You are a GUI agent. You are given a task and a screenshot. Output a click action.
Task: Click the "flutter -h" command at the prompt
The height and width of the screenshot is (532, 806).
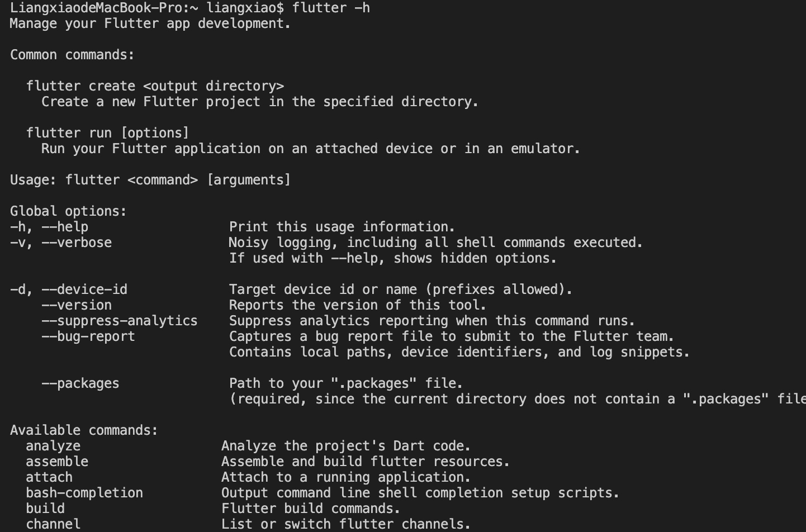click(x=331, y=8)
